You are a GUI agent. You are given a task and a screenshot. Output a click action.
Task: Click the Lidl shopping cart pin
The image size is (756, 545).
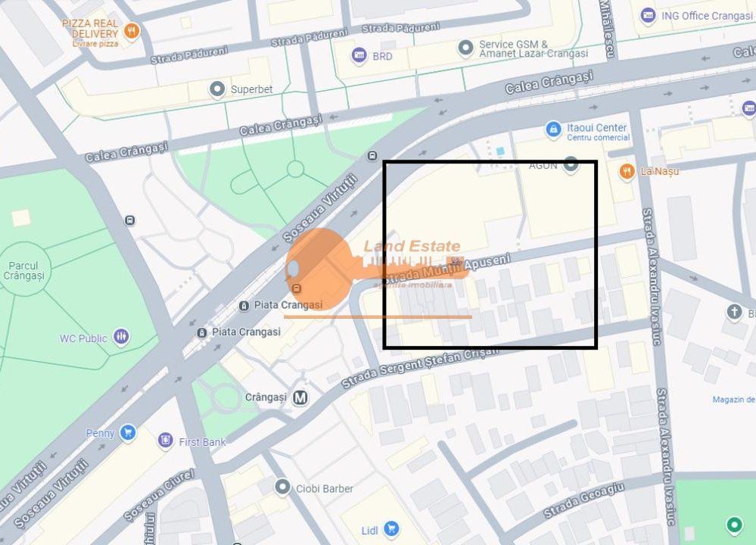[x=392, y=530]
